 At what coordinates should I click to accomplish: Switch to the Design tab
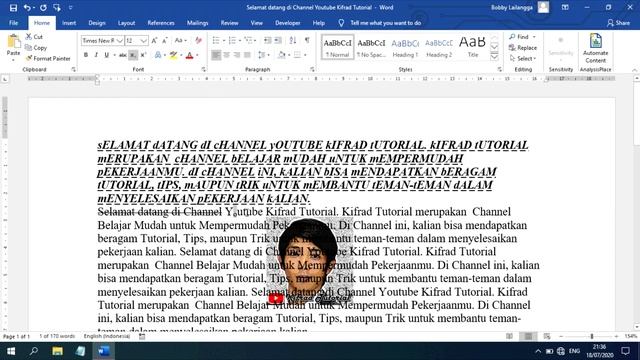point(97,23)
